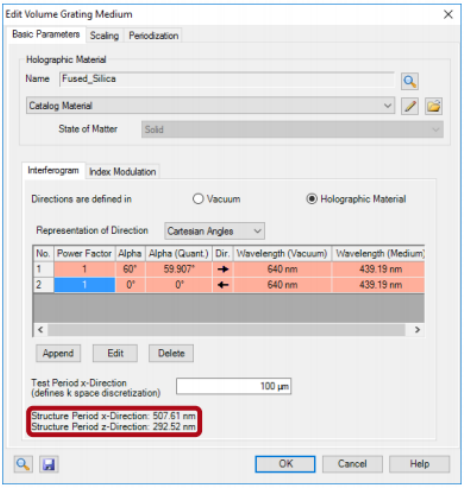Viewport: 465px width, 488px height.
Task: Open the Index Modulation tab
Action: [122, 171]
